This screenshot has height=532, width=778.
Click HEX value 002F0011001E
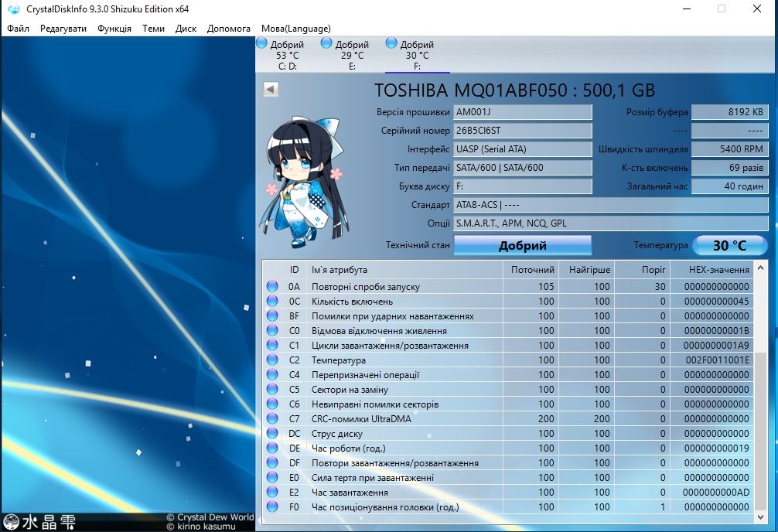coord(717,360)
